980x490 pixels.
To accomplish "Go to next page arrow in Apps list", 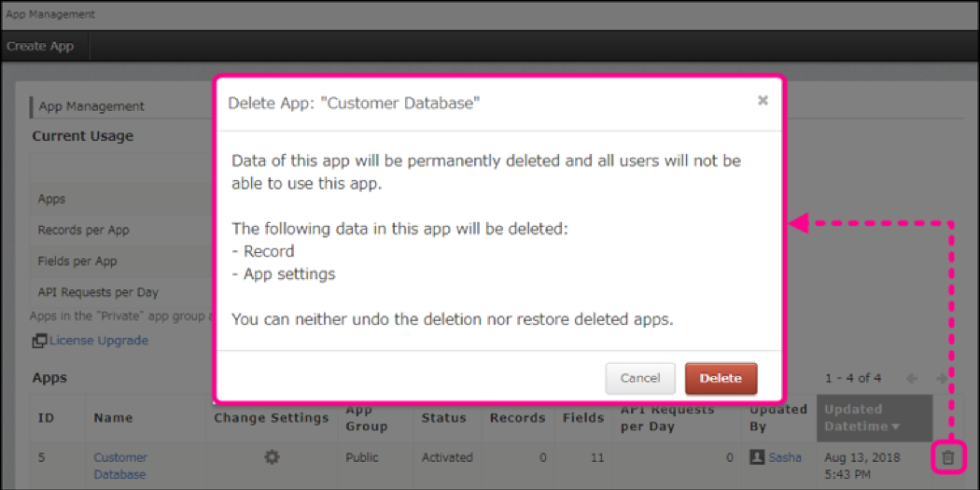I will click(x=939, y=378).
